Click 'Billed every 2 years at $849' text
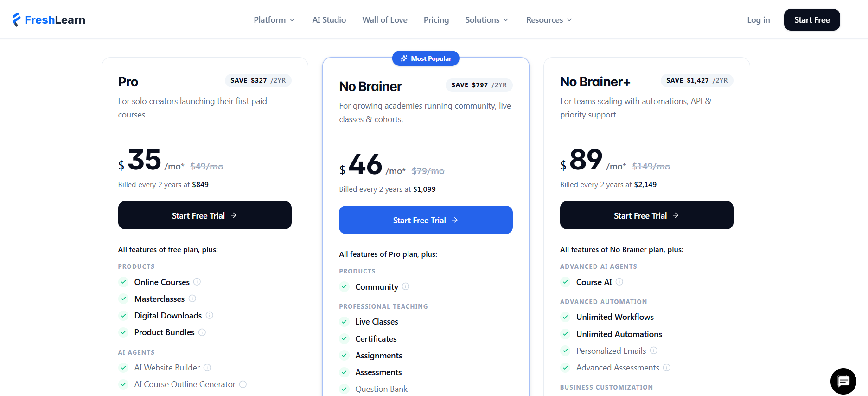The image size is (868, 396). click(163, 185)
